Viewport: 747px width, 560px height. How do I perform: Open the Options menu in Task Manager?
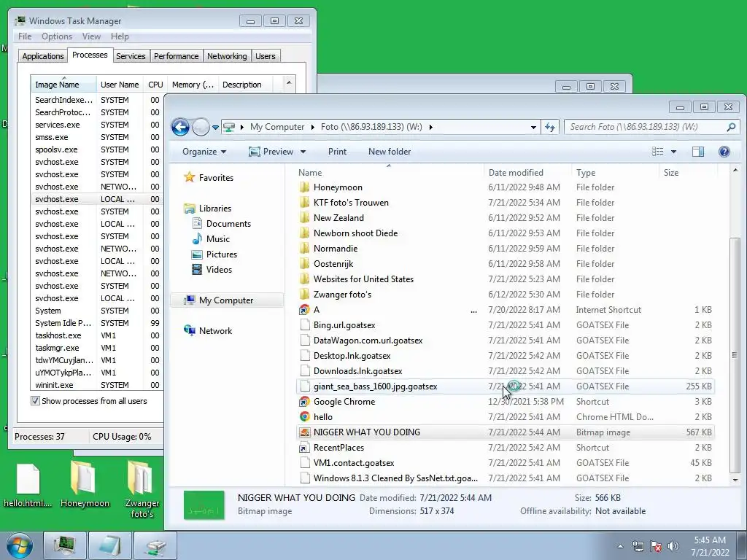57,36
